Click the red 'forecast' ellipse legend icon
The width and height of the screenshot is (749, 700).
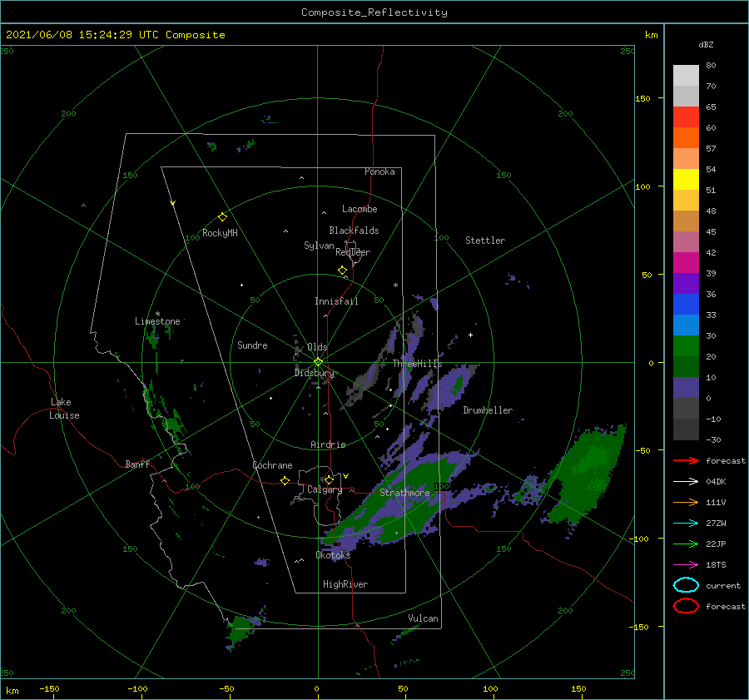(686, 606)
